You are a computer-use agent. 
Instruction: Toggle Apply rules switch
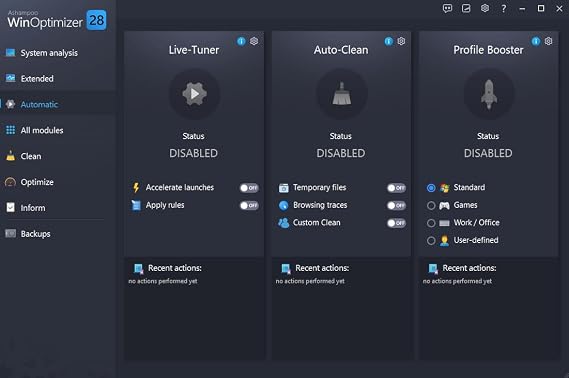pyautogui.click(x=249, y=206)
